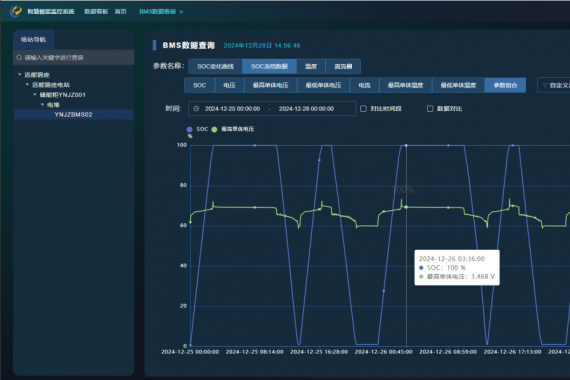Click the y-axis label 100
The width and height of the screenshot is (570, 380).
coord(182,145)
